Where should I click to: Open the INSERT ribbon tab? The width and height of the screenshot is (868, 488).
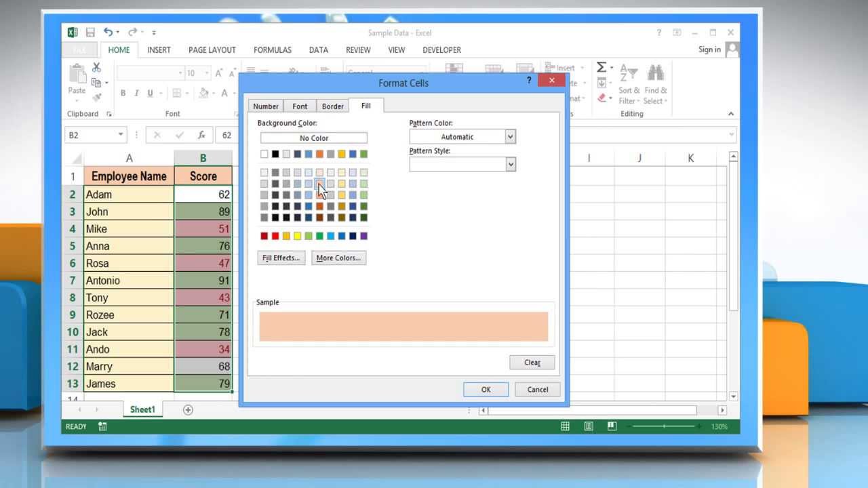[x=159, y=49]
